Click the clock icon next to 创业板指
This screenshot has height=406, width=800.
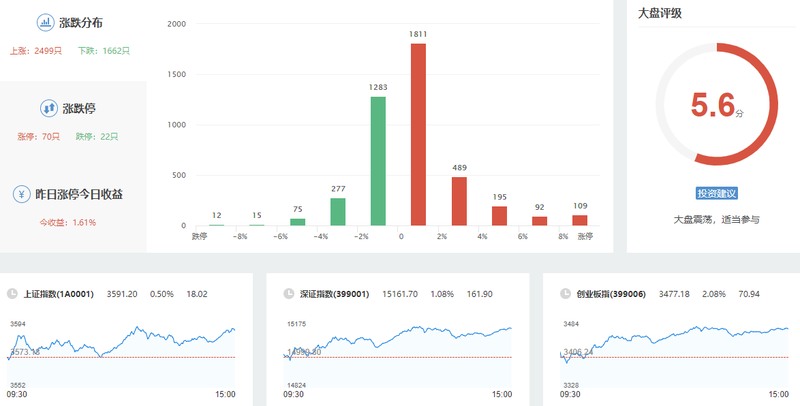coord(564,294)
